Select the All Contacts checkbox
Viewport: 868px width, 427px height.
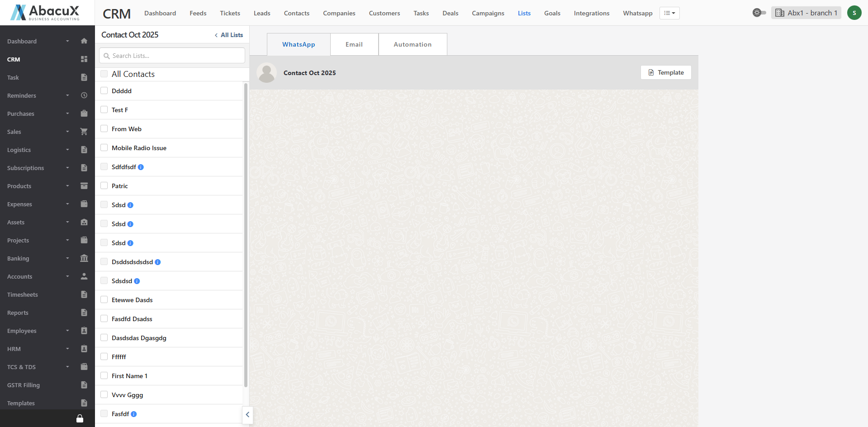[x=104, y=74]
